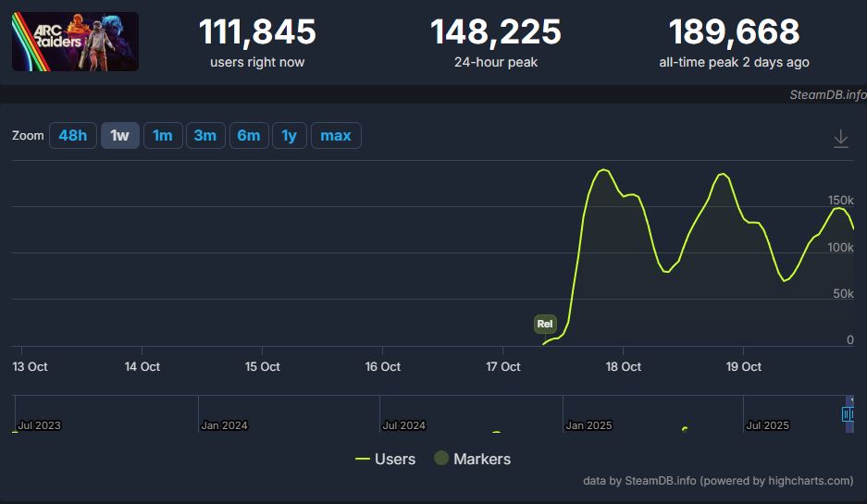This screenshot has width=867, height=504.
Task: Click the 14 Oct axis label
Action: coord(142,366)
